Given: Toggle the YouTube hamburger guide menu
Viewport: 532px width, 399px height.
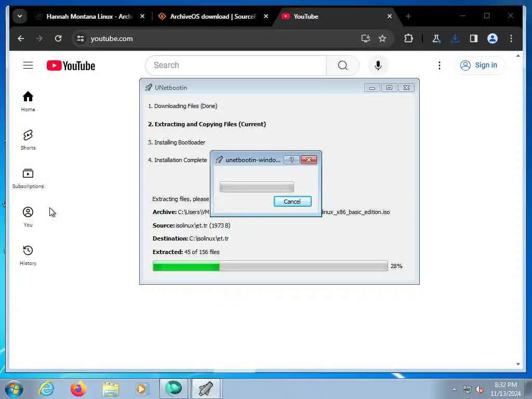Looking at the screenshot, I should [28, 65].
